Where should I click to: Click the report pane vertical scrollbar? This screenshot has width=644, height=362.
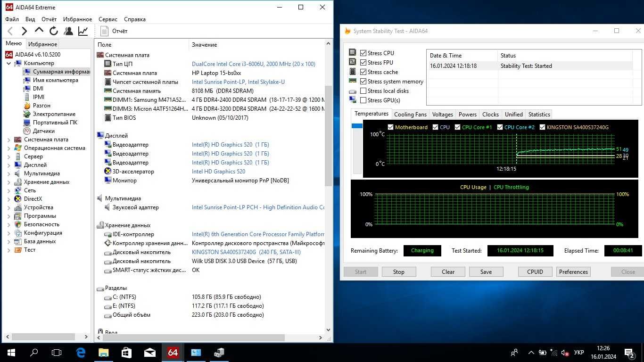328,137
